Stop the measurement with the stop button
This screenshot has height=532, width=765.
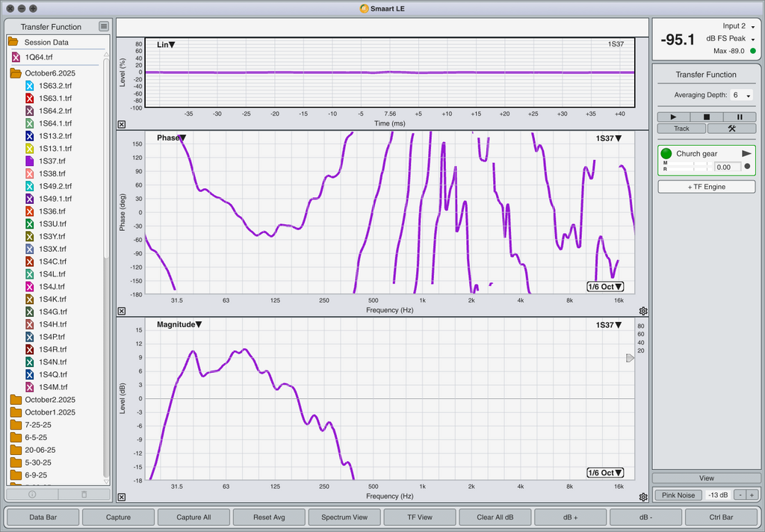click(707, 117)
